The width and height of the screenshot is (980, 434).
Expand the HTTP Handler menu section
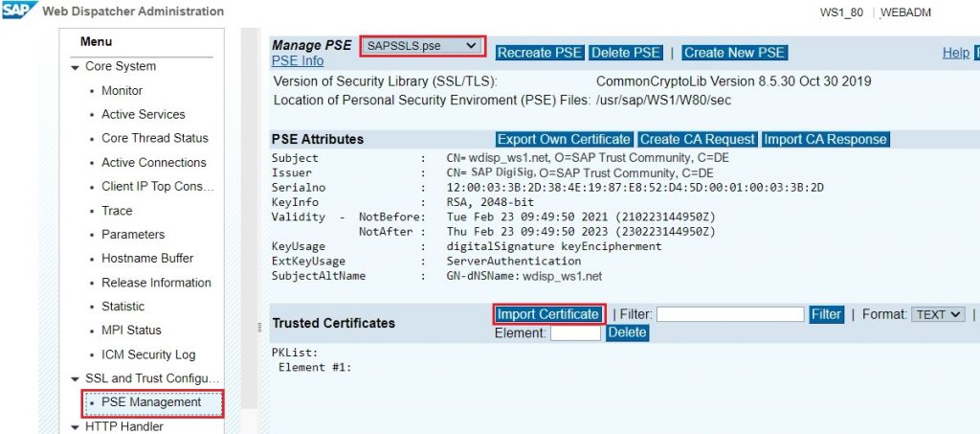click(75, 427)
